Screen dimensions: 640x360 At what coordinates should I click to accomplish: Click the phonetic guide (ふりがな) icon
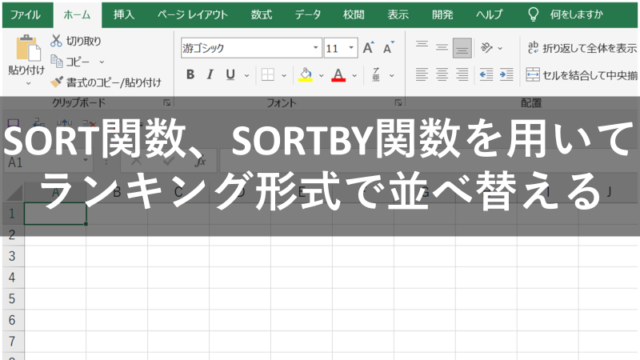tap(376, 75)
